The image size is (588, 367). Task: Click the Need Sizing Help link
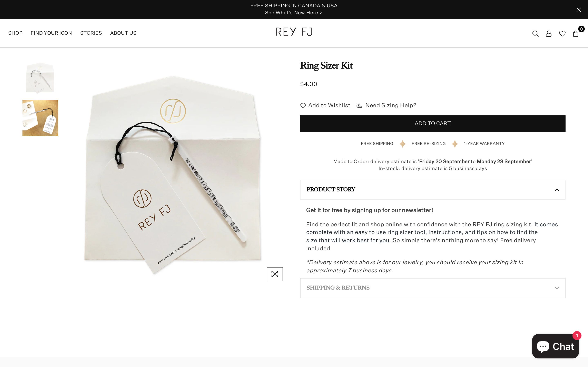point(390,105)
